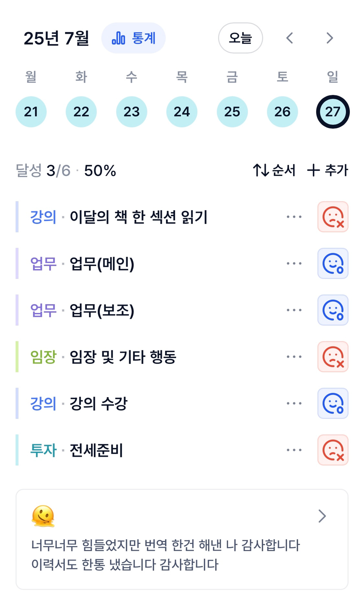The width and height of the screenshot is (364, 597).
Task: Open three-dot menu for 전세준비
Action: (x=294, y=450)
